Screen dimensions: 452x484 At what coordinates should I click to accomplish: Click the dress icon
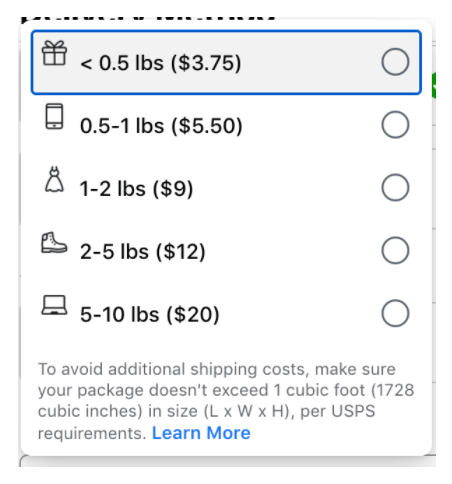tap(54, 180)
